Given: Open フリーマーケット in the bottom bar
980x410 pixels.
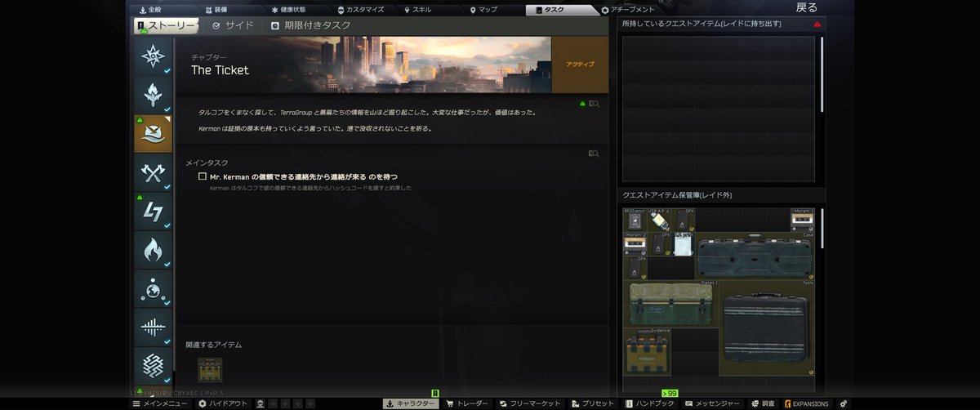Looking at the screenshot, I should [530, 403].
